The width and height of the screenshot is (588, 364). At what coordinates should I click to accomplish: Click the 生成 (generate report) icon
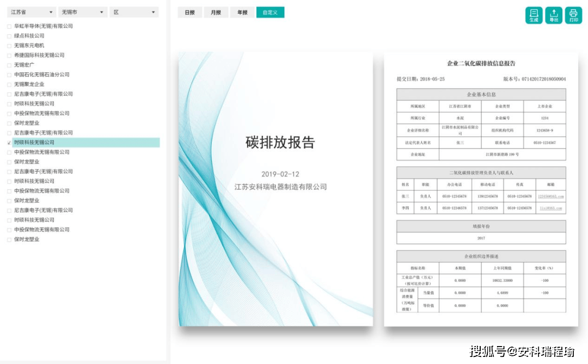[x=534, y=15]
